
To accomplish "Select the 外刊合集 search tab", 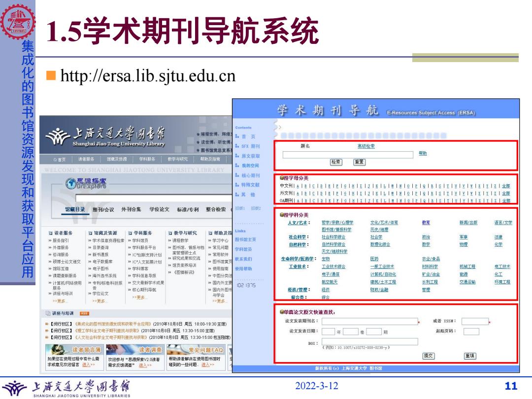I will [131, 209].
